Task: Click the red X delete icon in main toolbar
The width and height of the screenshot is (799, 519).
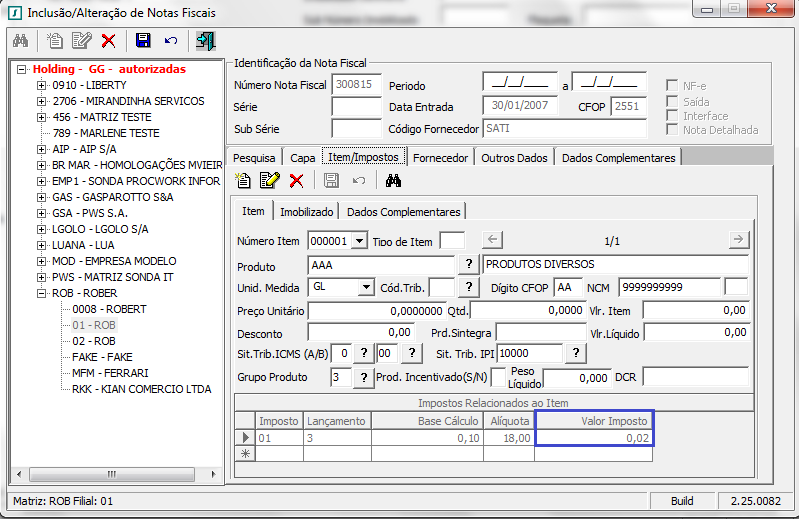Action: (108, 40)
